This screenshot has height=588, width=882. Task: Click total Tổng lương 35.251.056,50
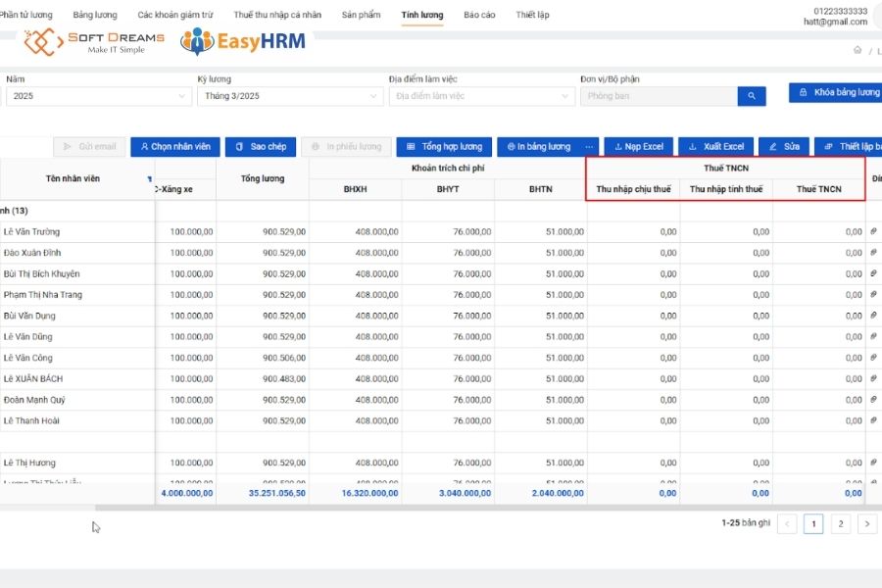[277, 494]
